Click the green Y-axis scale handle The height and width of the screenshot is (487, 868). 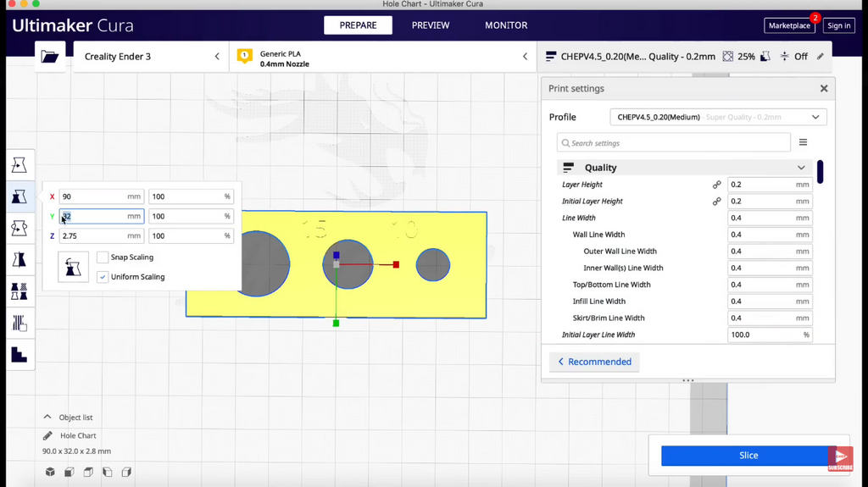336,324
